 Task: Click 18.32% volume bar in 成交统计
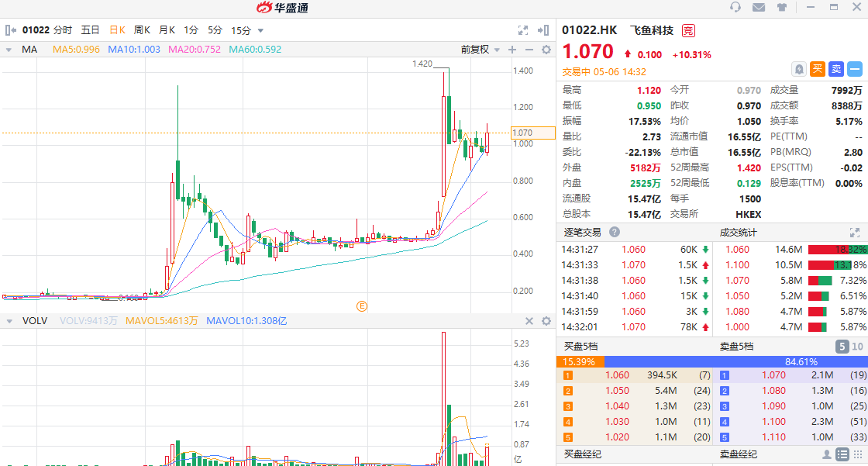[837, 250]
